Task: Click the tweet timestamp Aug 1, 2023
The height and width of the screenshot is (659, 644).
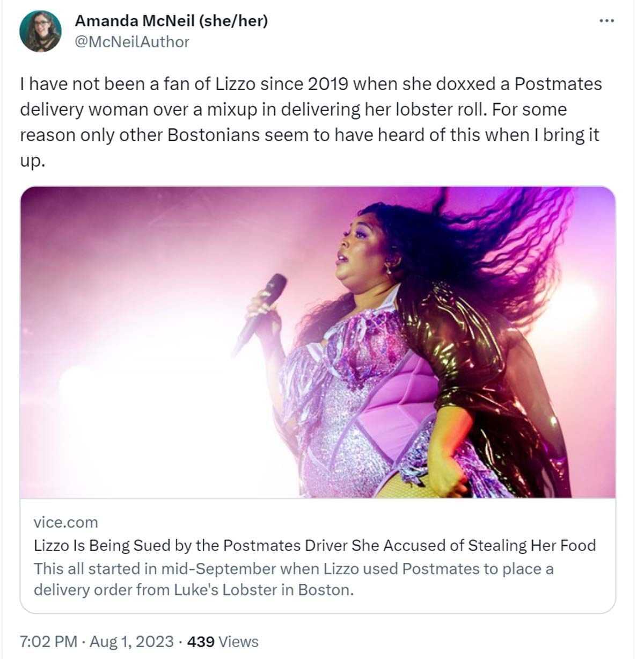Action: (x=133, y=641)
